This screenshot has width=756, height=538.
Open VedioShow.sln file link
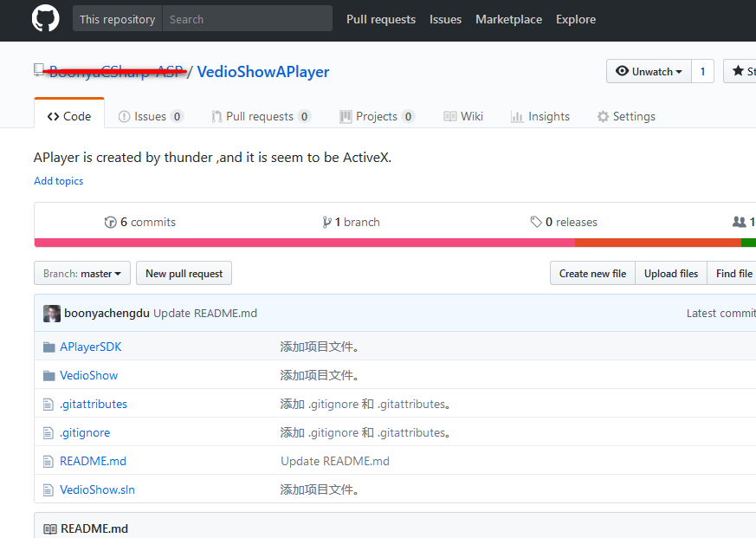pos(97,489)
